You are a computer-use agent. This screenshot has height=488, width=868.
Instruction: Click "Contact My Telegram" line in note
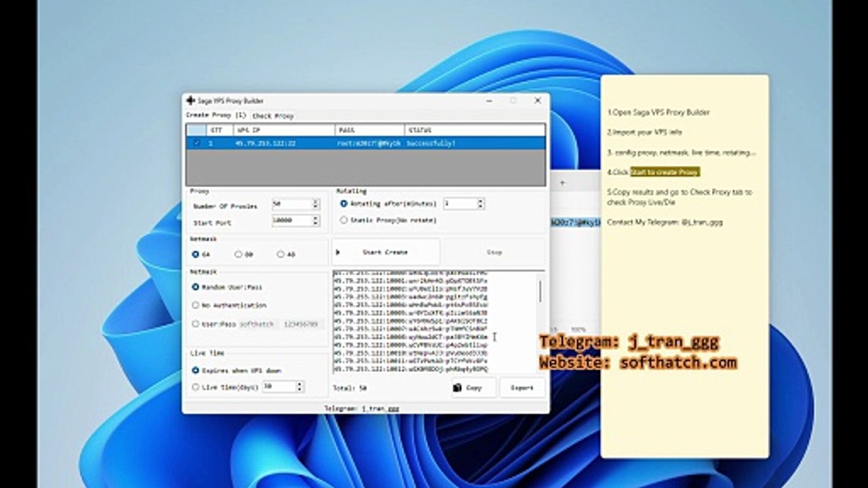coord(665,222)
